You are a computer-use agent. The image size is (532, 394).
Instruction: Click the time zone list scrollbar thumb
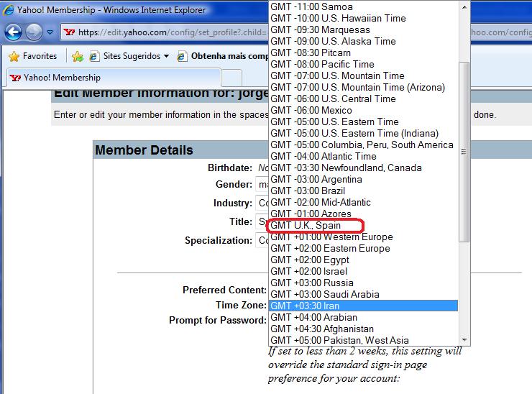464,151
